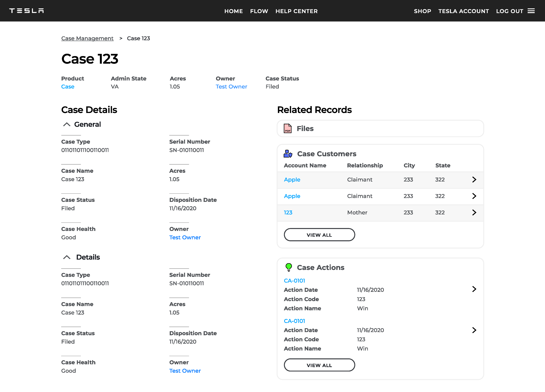This screenshot has height=392, width=545.
Task: Open Case Management breadcrumb link
Action: (x=87, y=38)
